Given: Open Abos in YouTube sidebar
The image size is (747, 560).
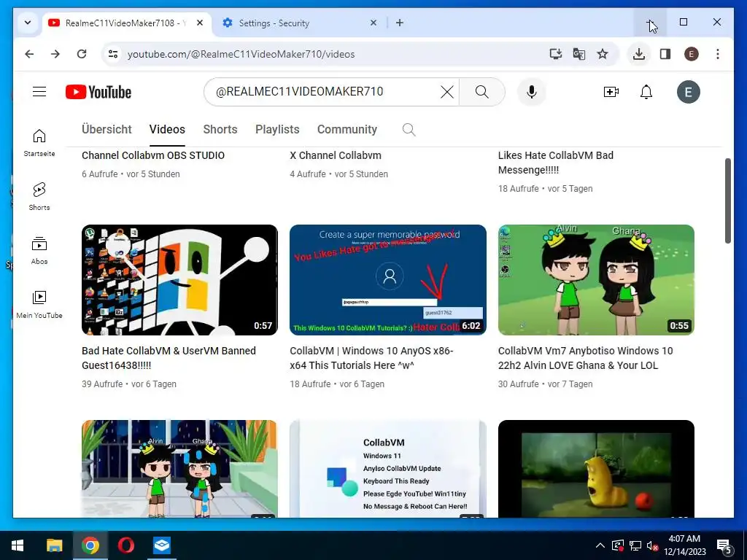Looking at the screenshot, I should click(x=39, y=251).
